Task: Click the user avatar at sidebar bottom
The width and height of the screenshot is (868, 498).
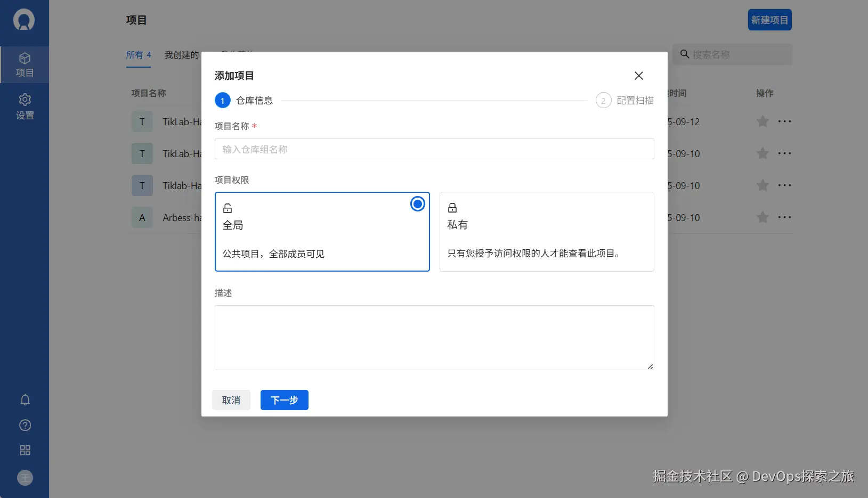Action: click(x=25, y=478)
